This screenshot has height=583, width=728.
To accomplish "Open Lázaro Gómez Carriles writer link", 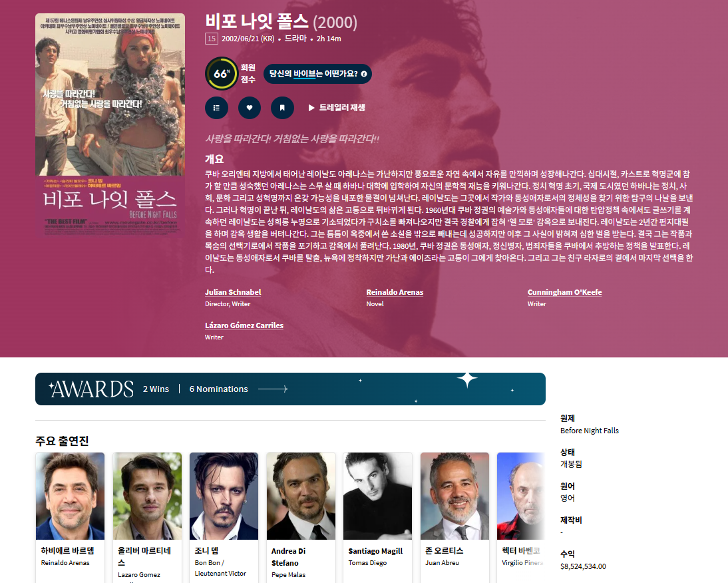I will coord(244,325).
